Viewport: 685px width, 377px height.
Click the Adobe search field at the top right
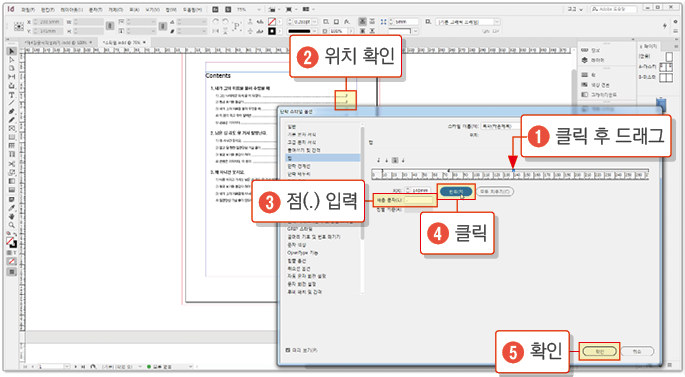tap(615, 9)
